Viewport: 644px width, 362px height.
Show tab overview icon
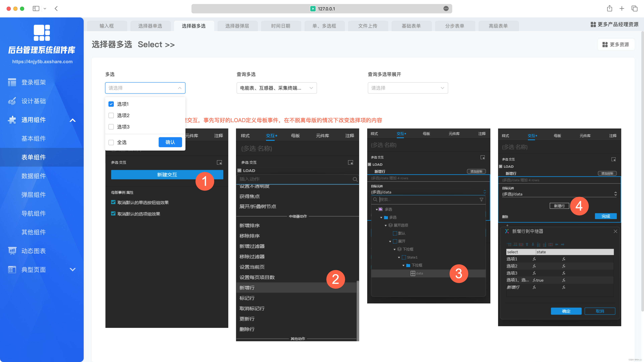pyautogui.click(x=634, y=9)
